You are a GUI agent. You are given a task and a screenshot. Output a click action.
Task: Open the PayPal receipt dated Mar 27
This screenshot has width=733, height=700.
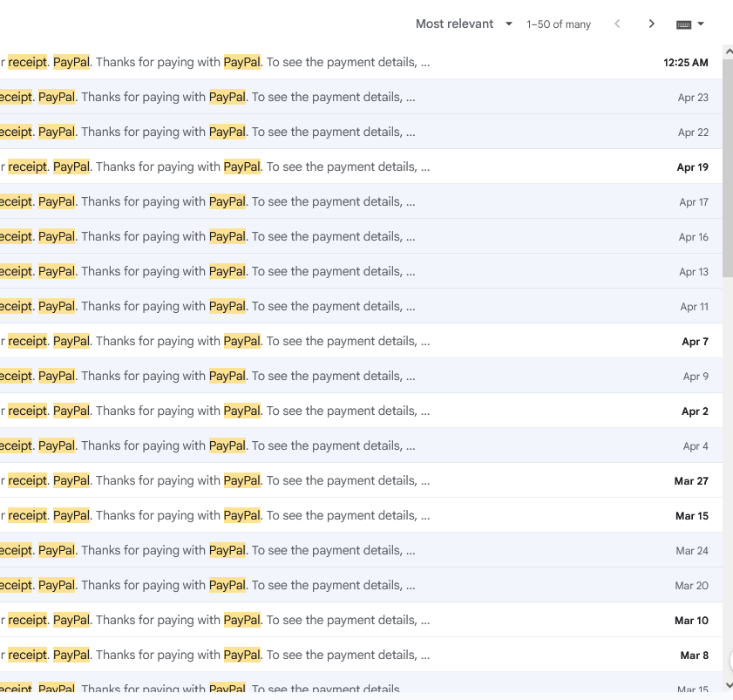[361, 480]
